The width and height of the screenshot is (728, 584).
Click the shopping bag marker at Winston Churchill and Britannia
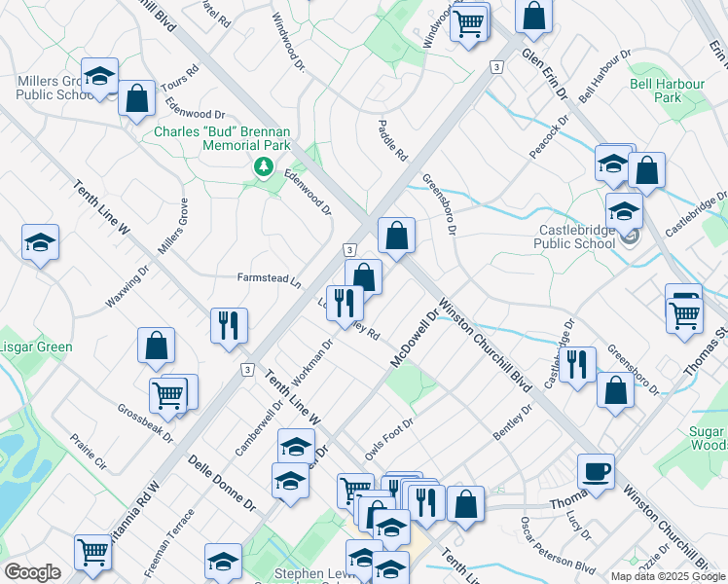click(396, 236)
